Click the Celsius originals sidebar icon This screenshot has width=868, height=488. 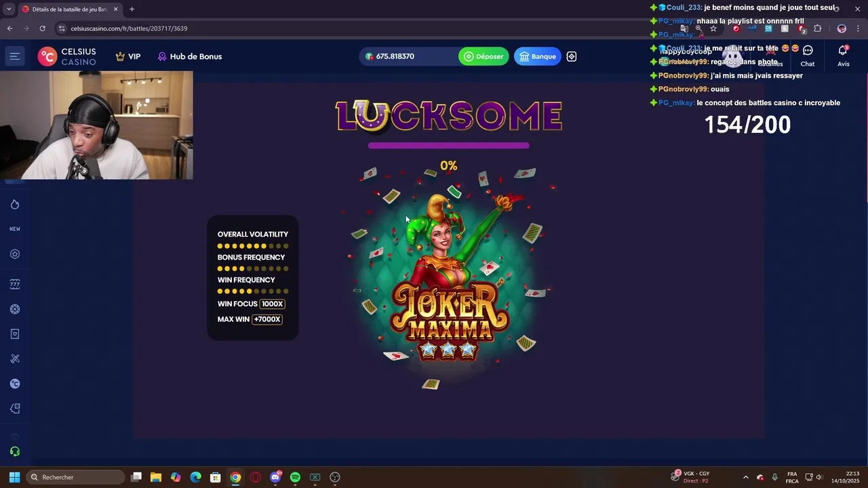[15, 384]
